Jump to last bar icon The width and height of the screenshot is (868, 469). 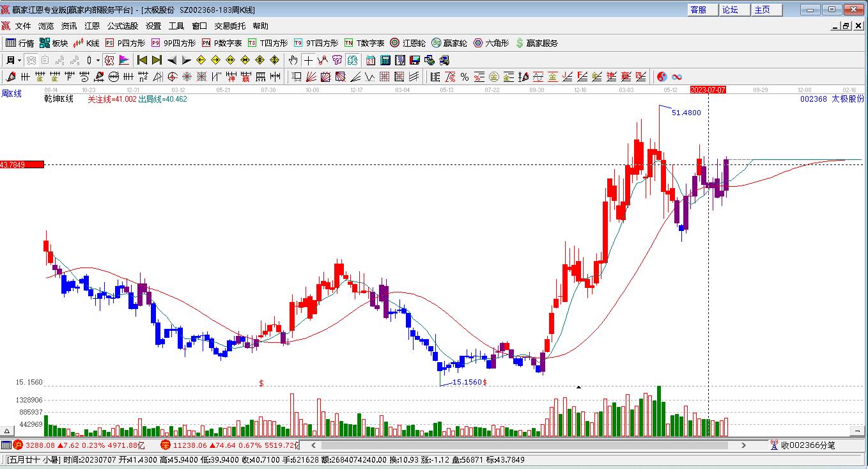click(x=157, y=60)
